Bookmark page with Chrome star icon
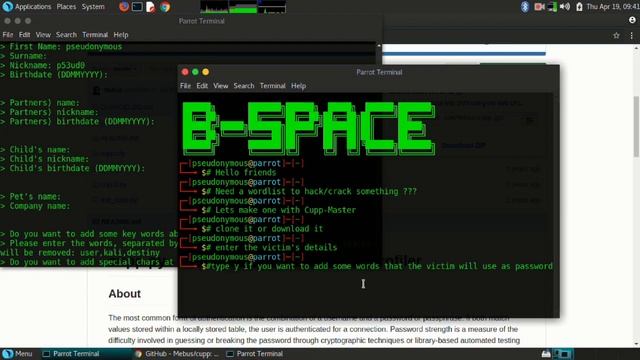This screenshot has height=360, width=640. coord(616,36)
